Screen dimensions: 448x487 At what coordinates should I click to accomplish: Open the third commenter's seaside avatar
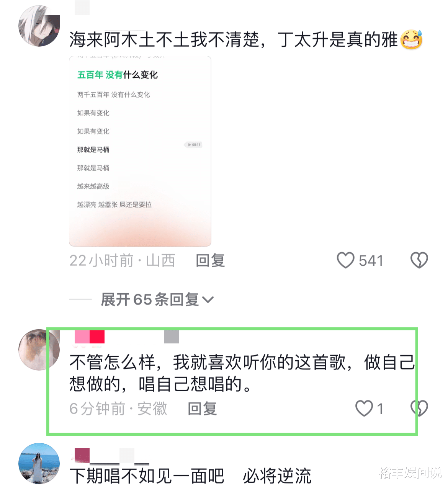click(39, 464)
